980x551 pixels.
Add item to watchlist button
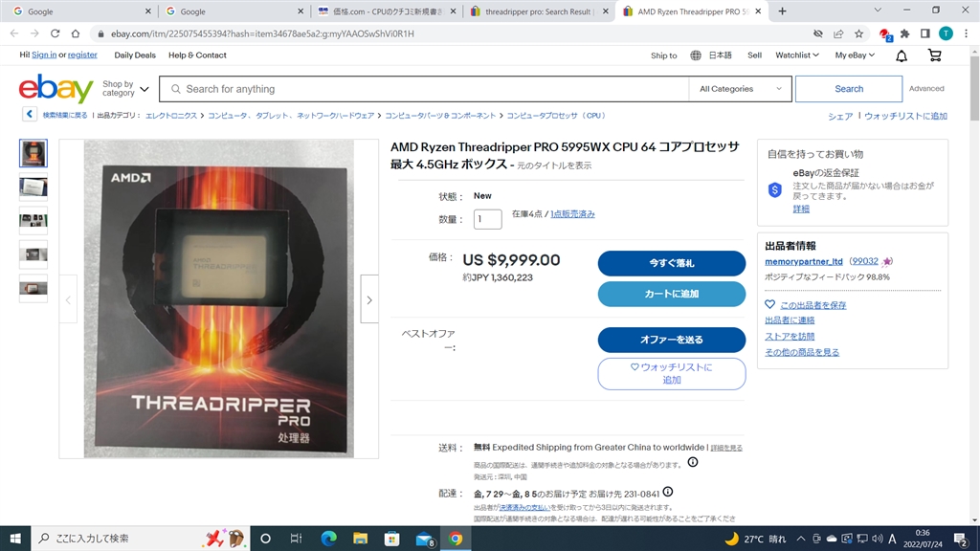coord(671,374)
